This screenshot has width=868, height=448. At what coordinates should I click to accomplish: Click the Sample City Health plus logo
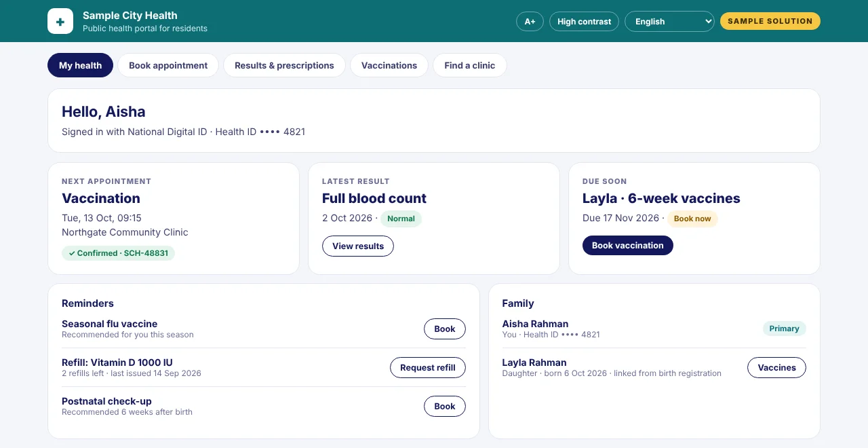coord(60,21)
